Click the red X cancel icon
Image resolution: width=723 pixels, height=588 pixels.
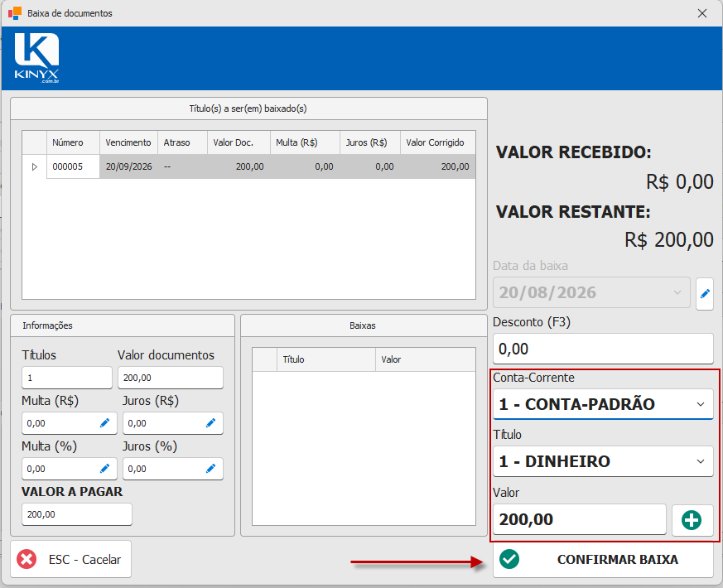27,559
